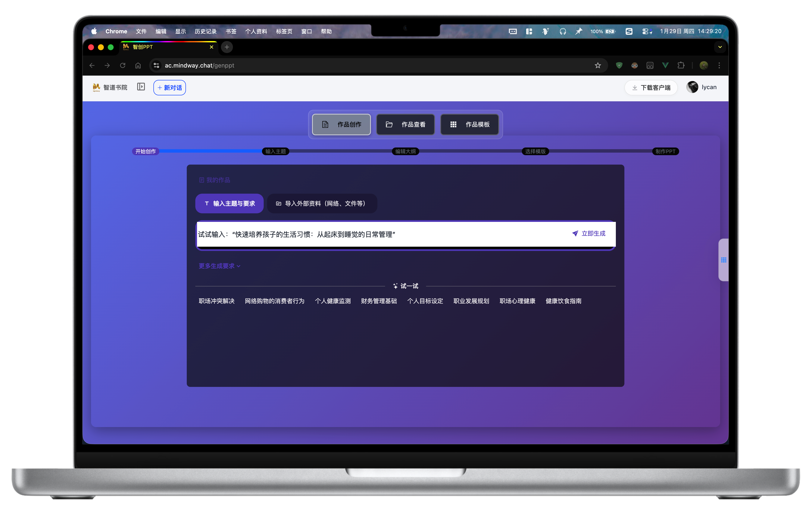
Task: Open 我的作品 link
Action: coord(215,180)
